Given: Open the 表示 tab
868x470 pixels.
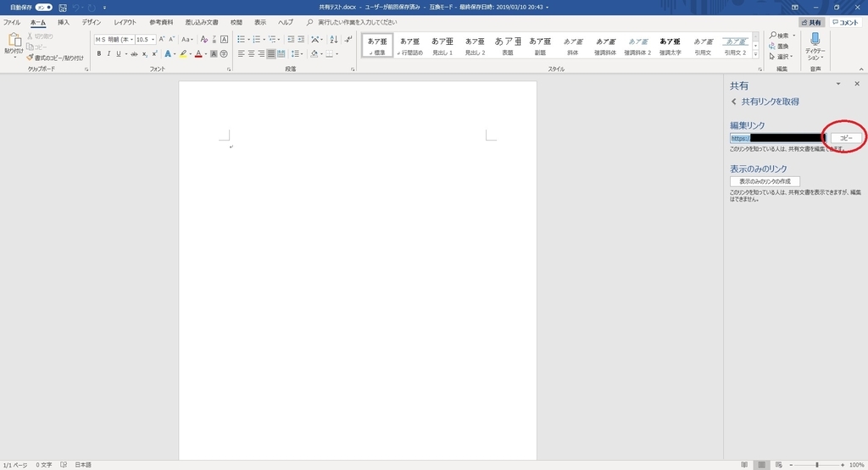Looking at the screenshot, I should 260,22.
